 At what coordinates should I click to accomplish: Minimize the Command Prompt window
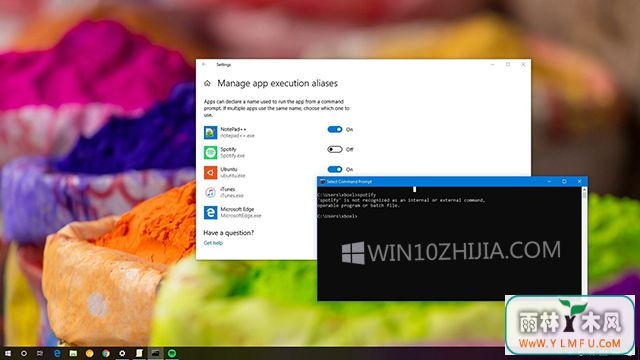549,181
